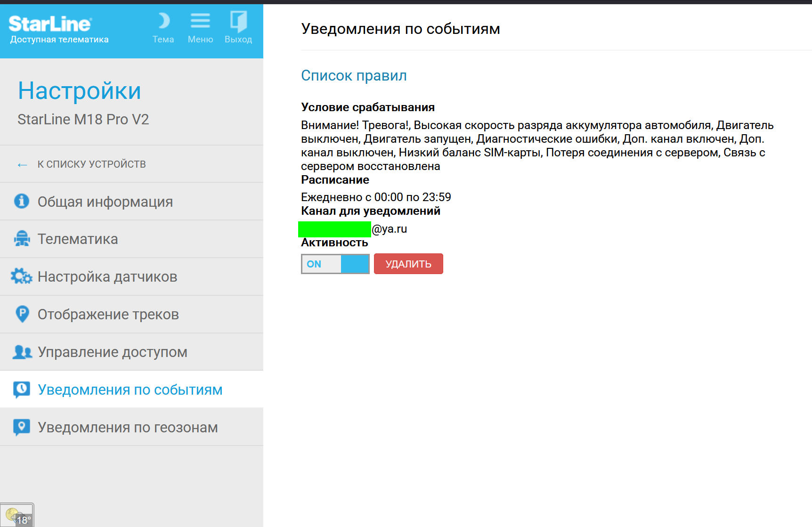Click the map pin icon for Отображение треков
This screenshot has width=812, height=527.
point(22,314)
